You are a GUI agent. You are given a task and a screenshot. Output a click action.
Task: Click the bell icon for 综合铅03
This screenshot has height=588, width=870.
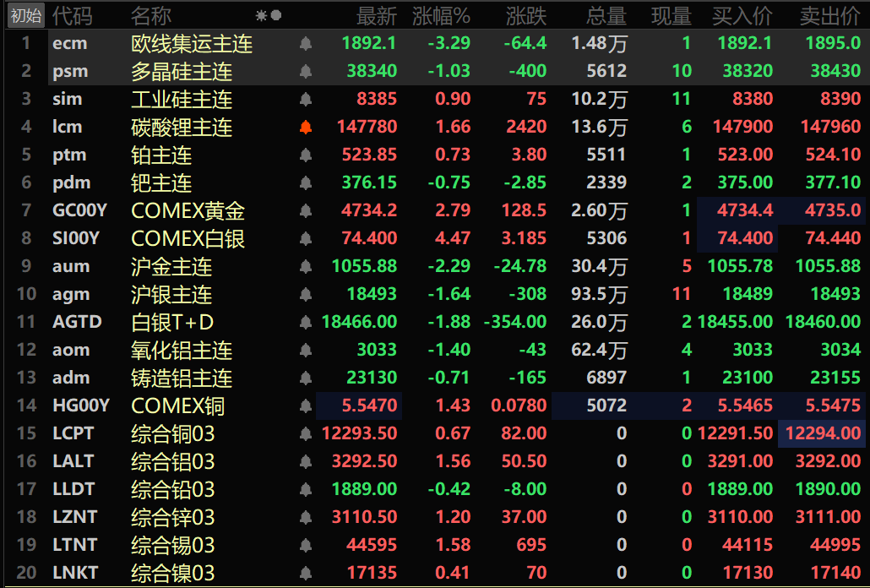coord(305,489)
